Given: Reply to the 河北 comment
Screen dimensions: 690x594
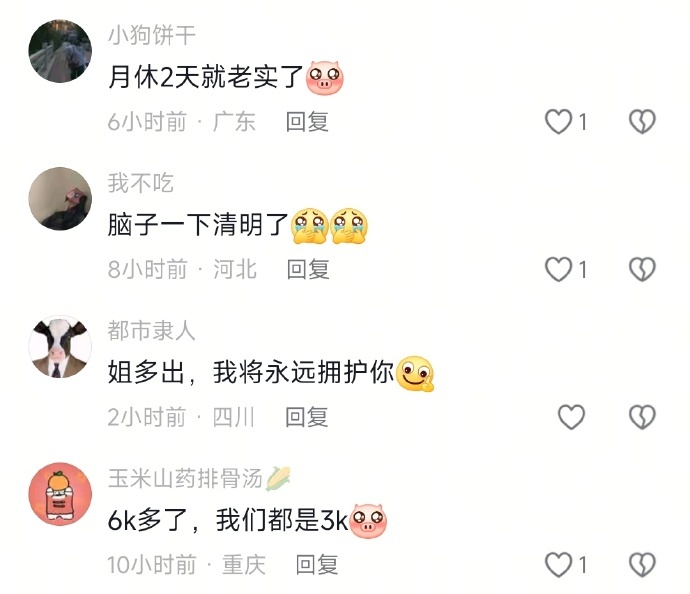Looking at the screenshot, I should (308, 269).
